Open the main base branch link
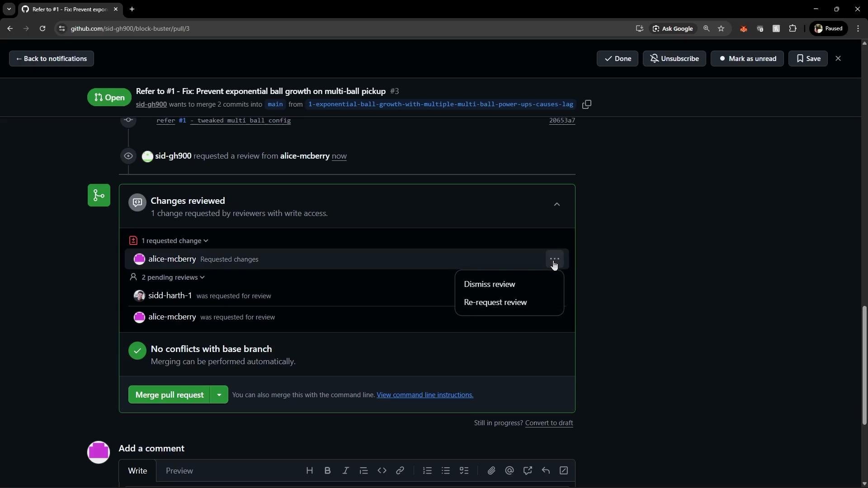Image resolution: width=868 pixels, height=488 pixels. tap(275, 104)
